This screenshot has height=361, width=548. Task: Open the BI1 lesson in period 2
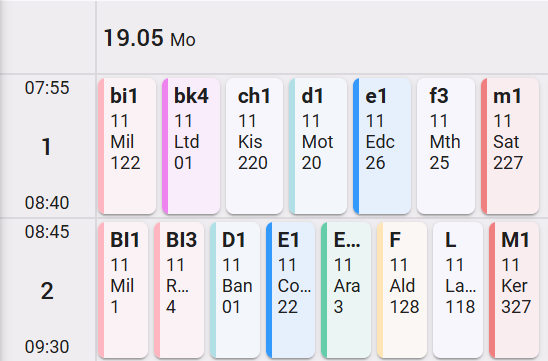tap(123, 290)
